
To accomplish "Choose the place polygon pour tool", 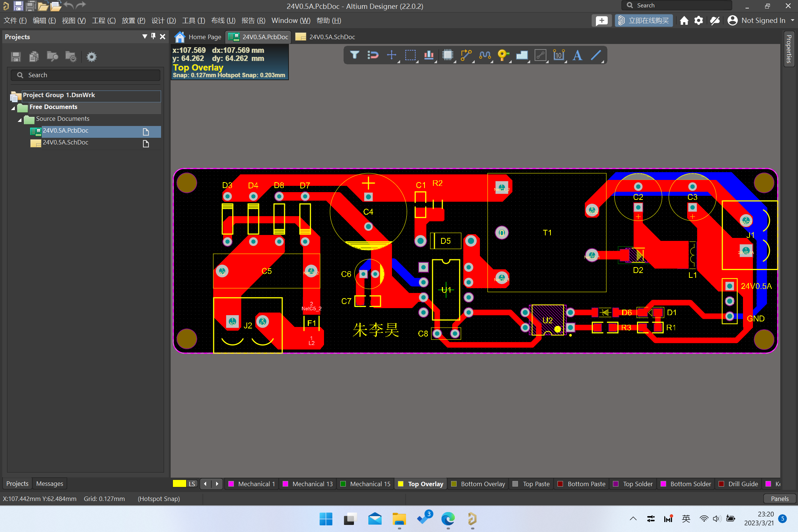I will (x=522, y=55).
